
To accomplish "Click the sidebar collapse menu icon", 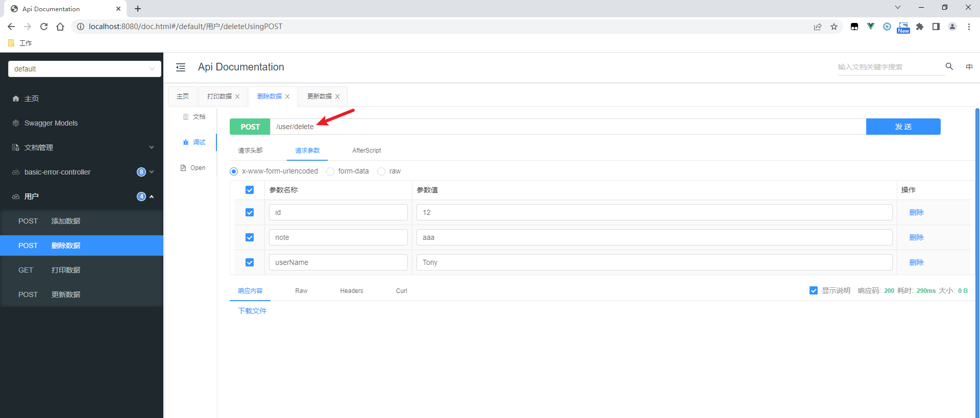I will point(181,67).
